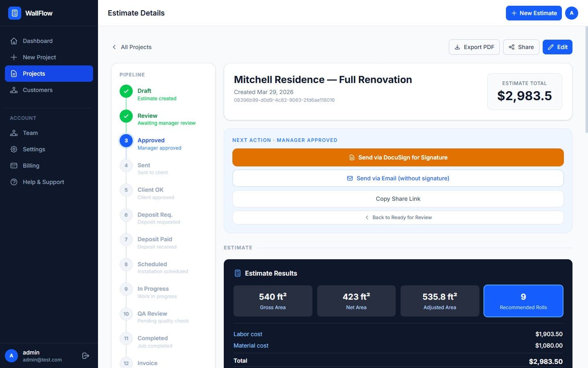Click the plus icon beside New Project
Image resolution: width=588 pixels, height=368 pixels.
[x=14, y=57]
